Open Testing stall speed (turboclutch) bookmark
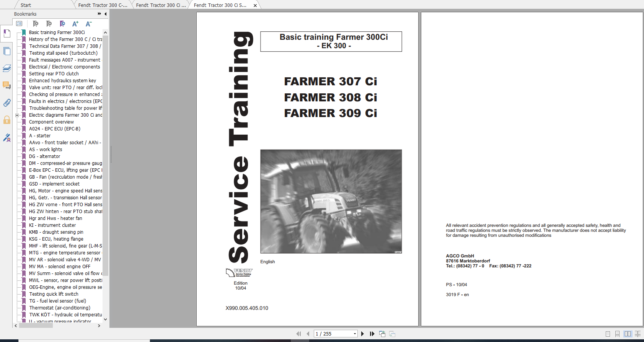 (63, 53)
